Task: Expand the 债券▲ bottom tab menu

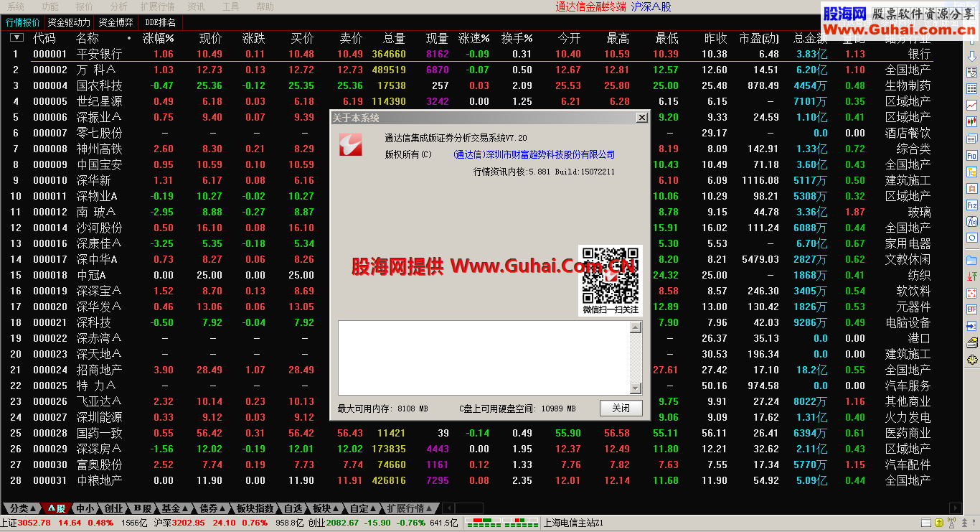Action: click(x=213, y=508)
